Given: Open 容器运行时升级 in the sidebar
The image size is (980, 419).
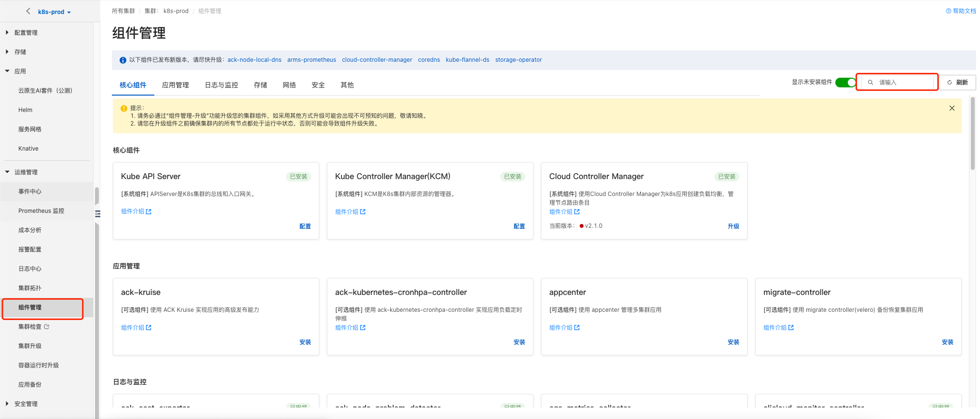Looking at the screenshot, I should tap(39, 365).
